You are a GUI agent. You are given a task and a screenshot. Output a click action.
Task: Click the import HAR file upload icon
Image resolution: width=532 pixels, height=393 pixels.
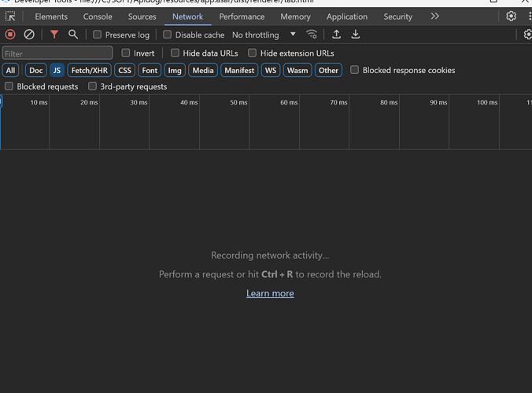(336, 35)
